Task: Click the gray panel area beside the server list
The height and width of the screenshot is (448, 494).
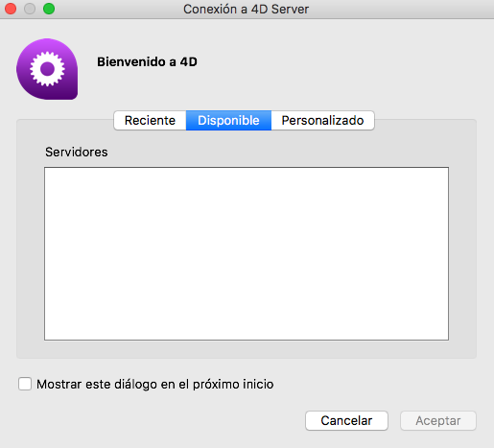Action: [x=462, y=253]
